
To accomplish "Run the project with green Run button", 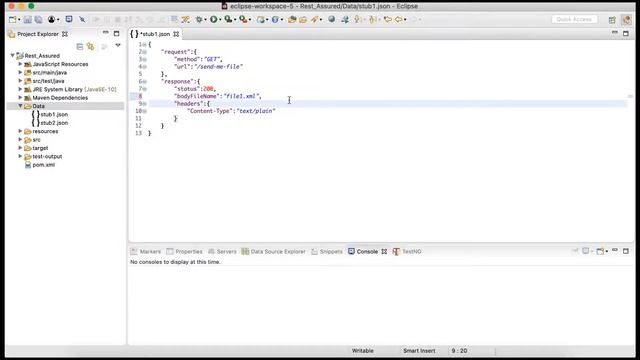I will 213,19.
